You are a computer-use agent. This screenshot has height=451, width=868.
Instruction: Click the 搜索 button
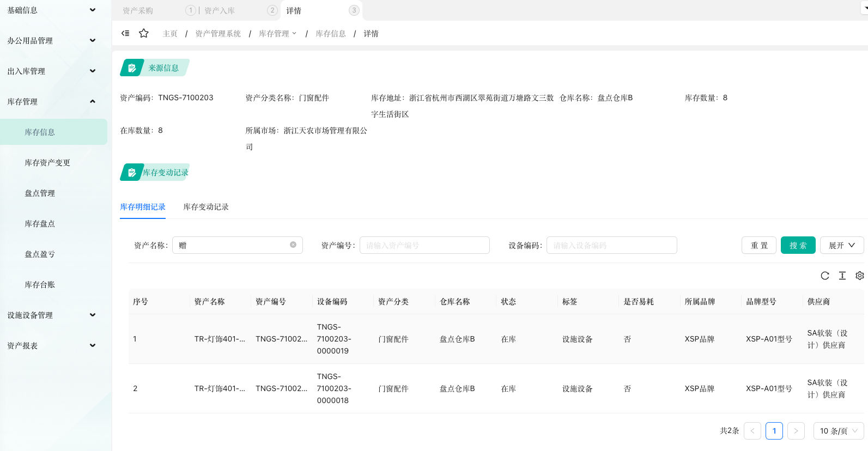click(x=798, y=245)
